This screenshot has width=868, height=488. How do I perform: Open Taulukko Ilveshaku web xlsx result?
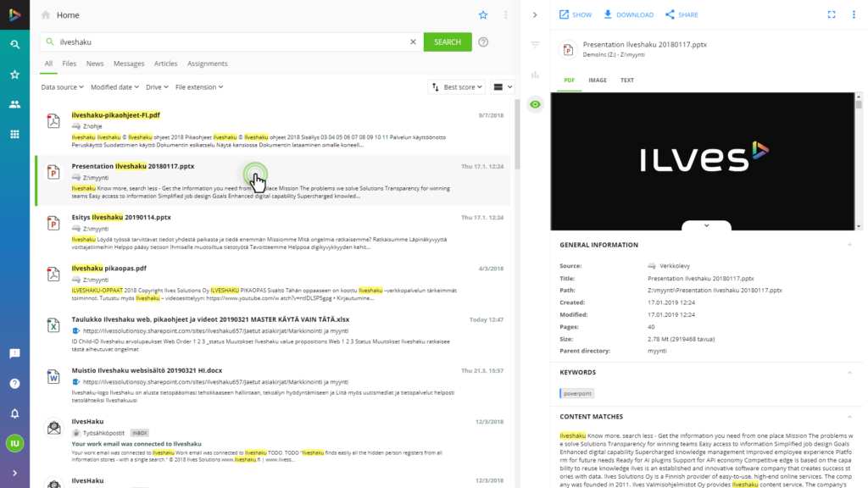(x=210, y=319)
